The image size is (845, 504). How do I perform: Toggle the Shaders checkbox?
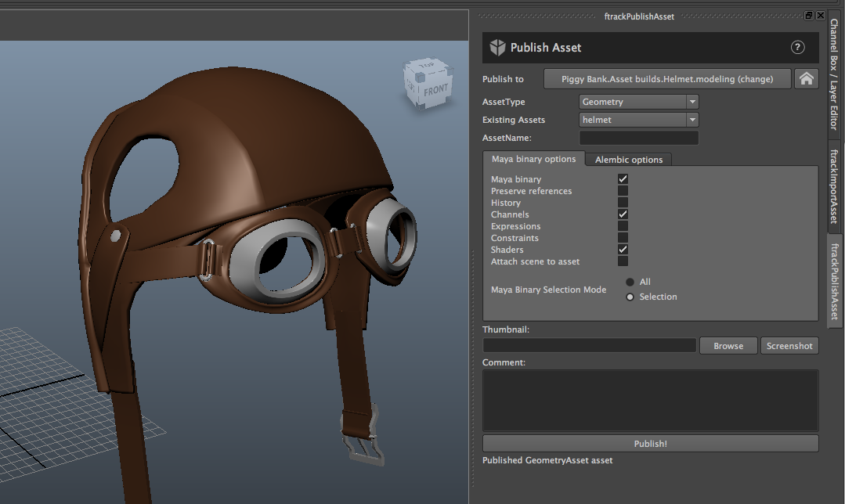(623, 250)
